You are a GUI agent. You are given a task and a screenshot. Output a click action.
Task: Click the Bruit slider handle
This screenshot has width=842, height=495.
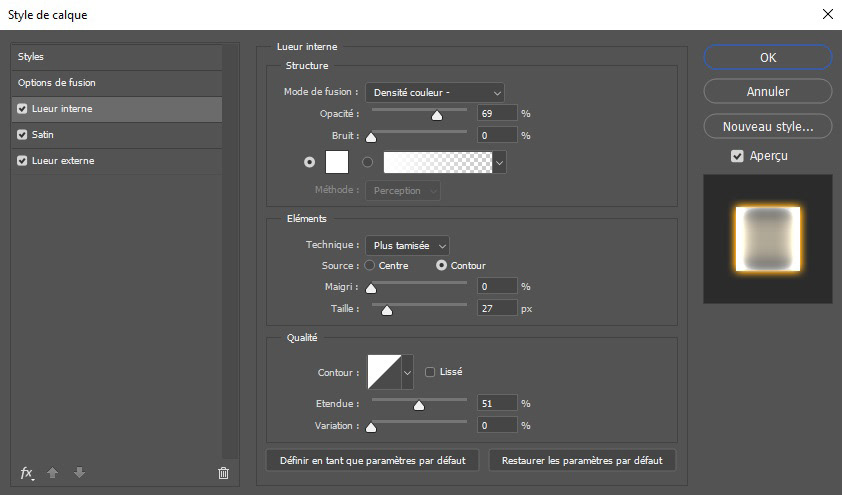(371, 137)
